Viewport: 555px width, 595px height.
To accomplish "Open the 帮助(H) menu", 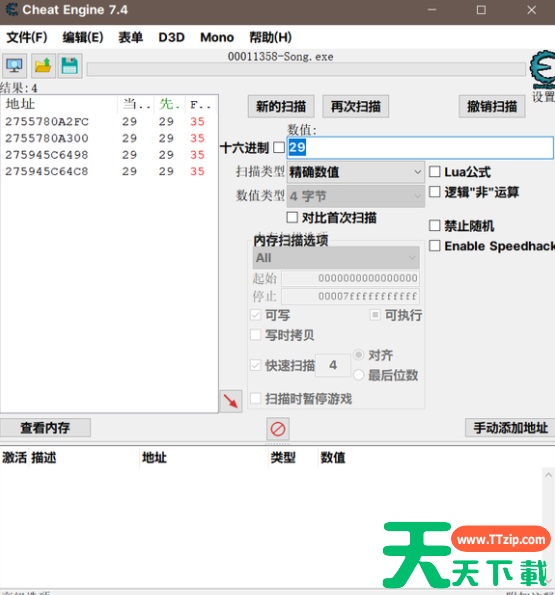I will 270,37.
